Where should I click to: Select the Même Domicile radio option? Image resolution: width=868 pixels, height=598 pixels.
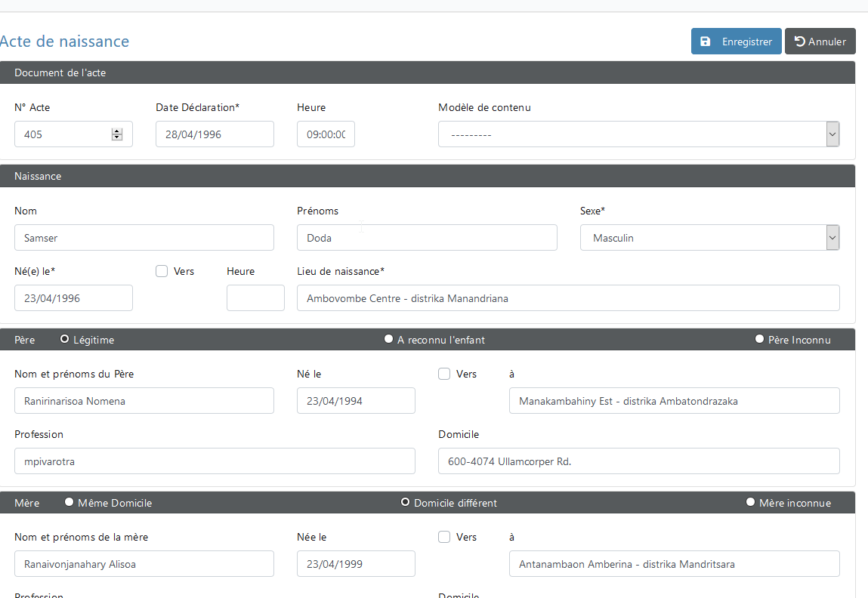(70, 502)
